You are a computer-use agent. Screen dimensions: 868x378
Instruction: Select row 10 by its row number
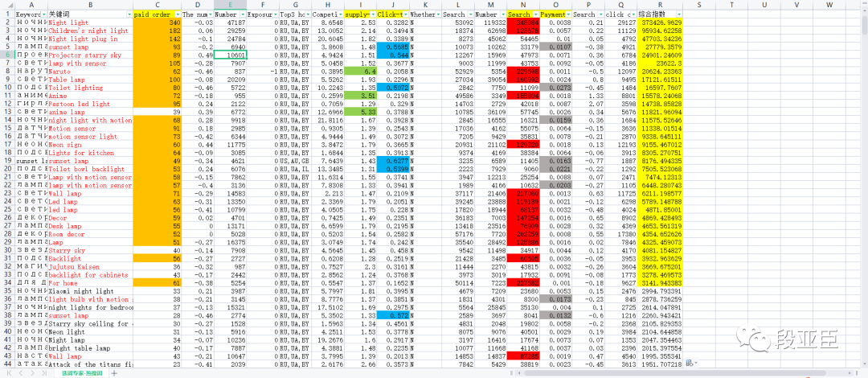tap(6, 88)
